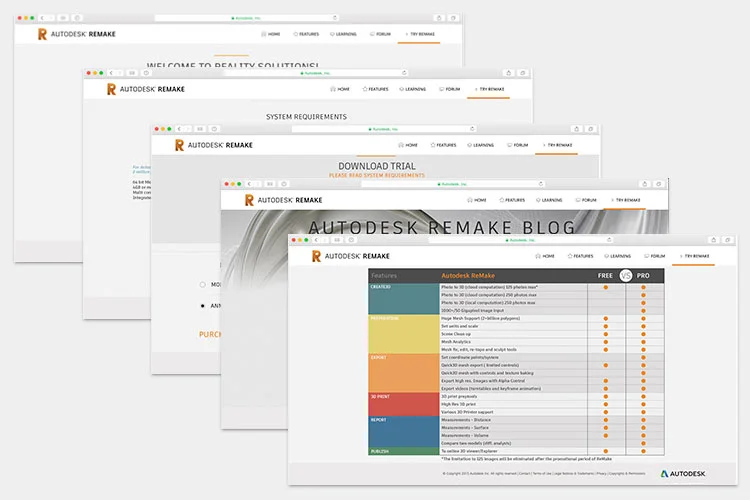Click the 'High Res 3D print' table row
Viewport: 750px width, 500px height.
tap(552, 404)
